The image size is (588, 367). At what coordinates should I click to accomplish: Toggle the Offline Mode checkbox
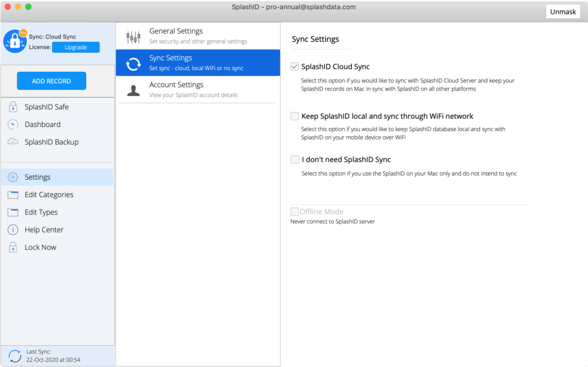coord(295,211)
